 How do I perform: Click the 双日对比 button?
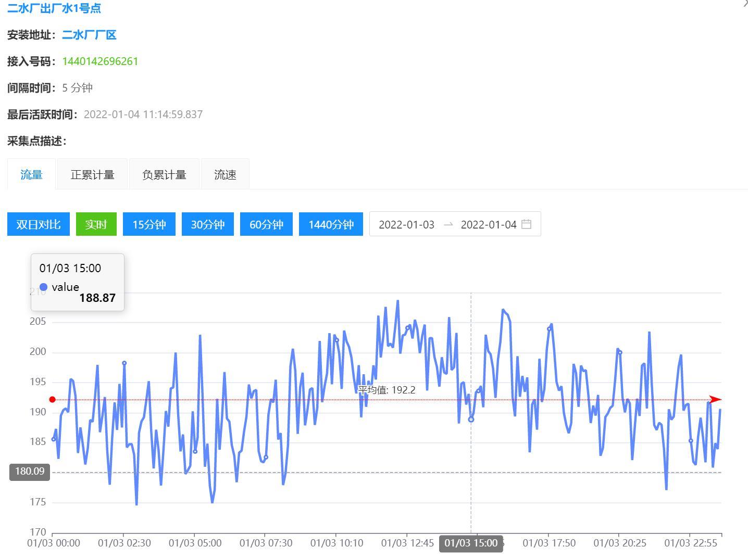pos(39,224)
